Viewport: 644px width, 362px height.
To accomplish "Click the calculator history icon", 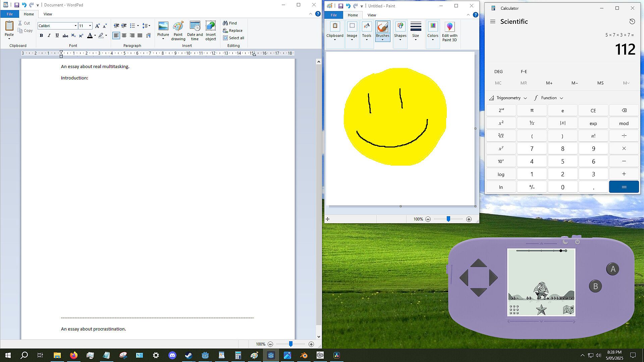I will [x=632, y=21].
